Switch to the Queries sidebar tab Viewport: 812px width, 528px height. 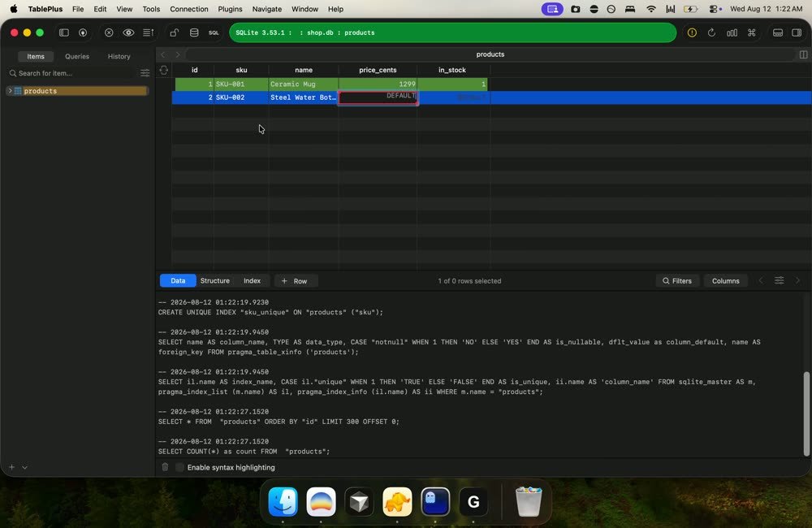coord(77,57)
